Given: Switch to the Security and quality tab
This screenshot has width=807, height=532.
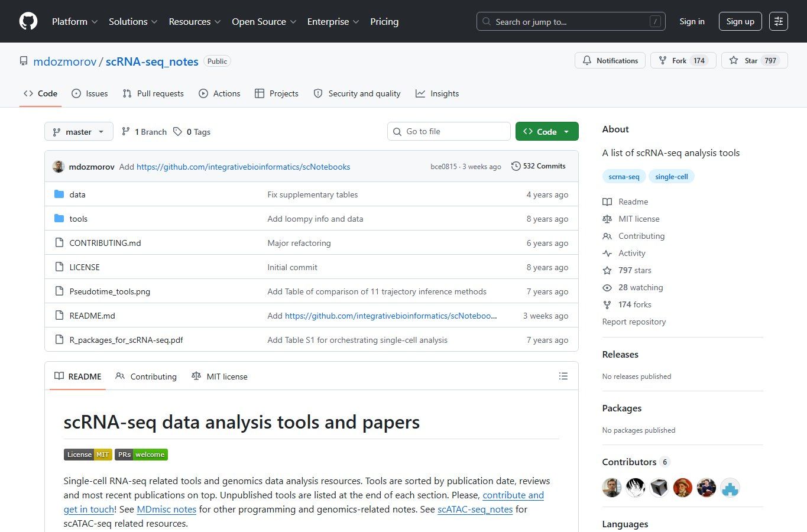Looking at the screenshot, I should 357,93.
